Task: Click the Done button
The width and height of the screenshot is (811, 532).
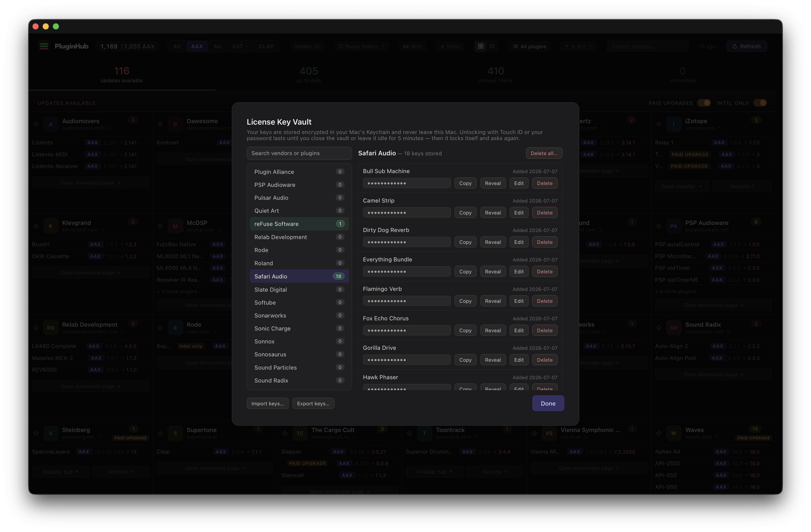Action: coord(548,403)
